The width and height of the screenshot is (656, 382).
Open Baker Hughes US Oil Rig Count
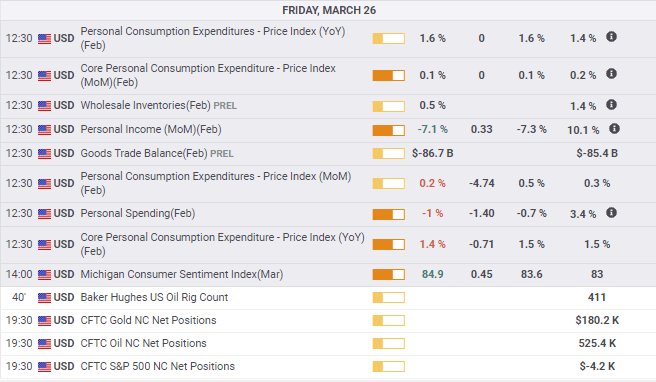pyautogui.click(x=154, y=297)
